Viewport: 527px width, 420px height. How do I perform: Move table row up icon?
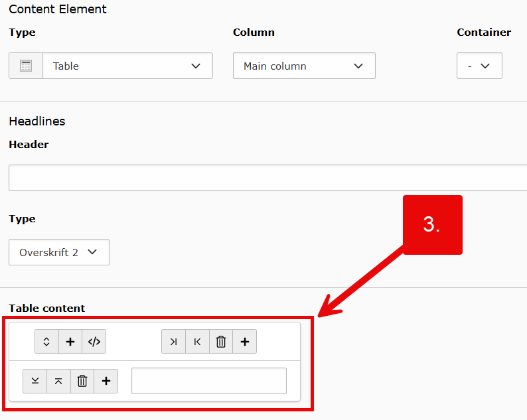pyautogui.click(x=58, y=381)
